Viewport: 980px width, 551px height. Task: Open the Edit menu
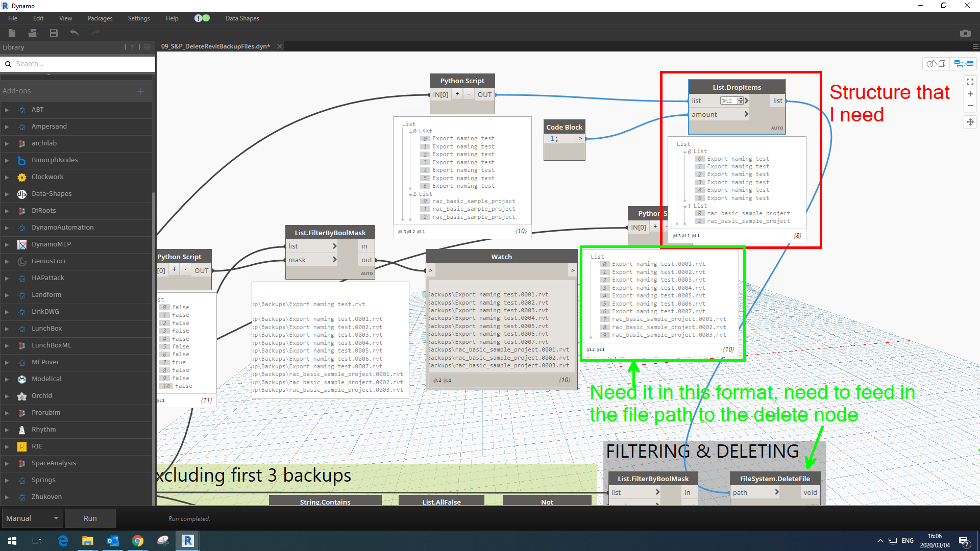pyautogui.click(x=38, y=18)
